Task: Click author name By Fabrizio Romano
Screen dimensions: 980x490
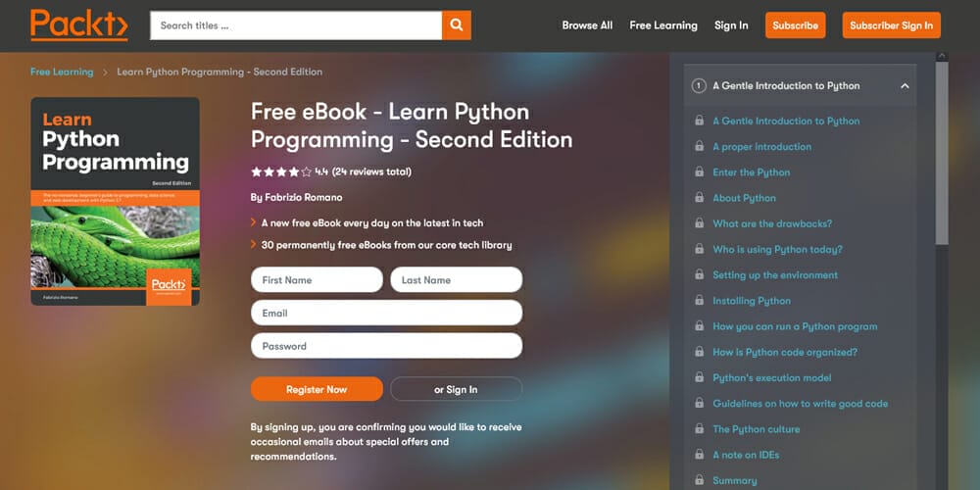Action: 296,198
